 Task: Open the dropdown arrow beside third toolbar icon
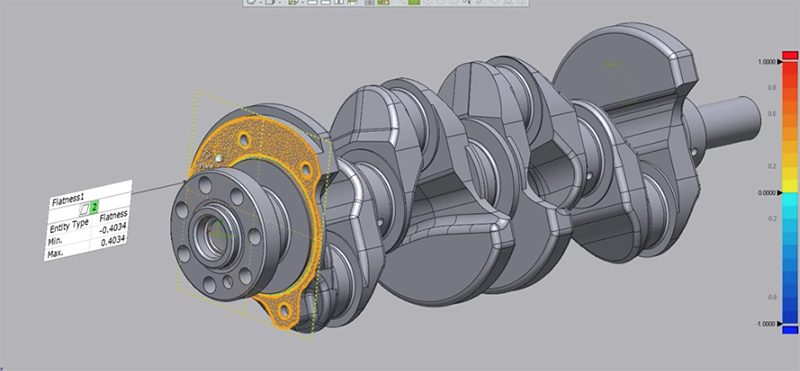[303, 3]
